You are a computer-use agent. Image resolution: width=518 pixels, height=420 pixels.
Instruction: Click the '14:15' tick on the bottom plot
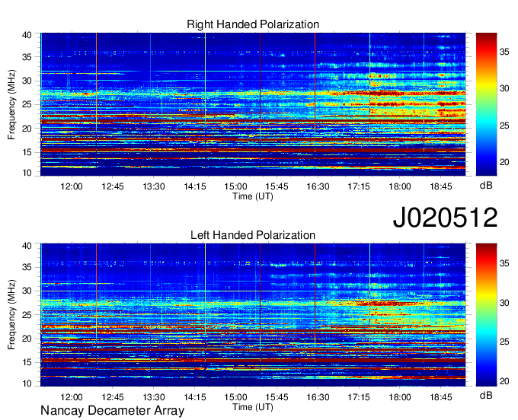(194, 397)
